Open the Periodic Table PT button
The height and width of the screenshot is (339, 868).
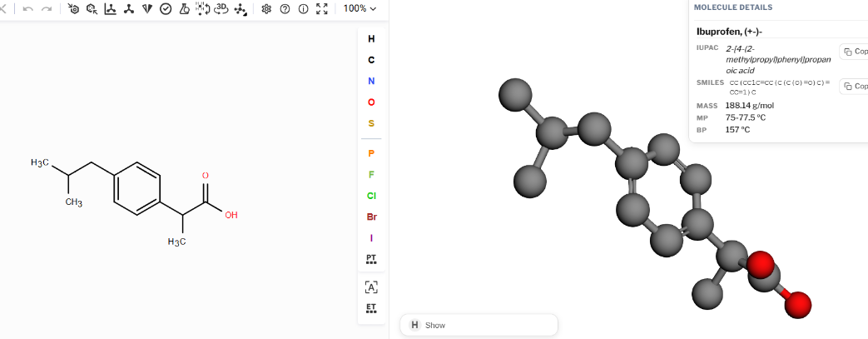tap(371, 259)
